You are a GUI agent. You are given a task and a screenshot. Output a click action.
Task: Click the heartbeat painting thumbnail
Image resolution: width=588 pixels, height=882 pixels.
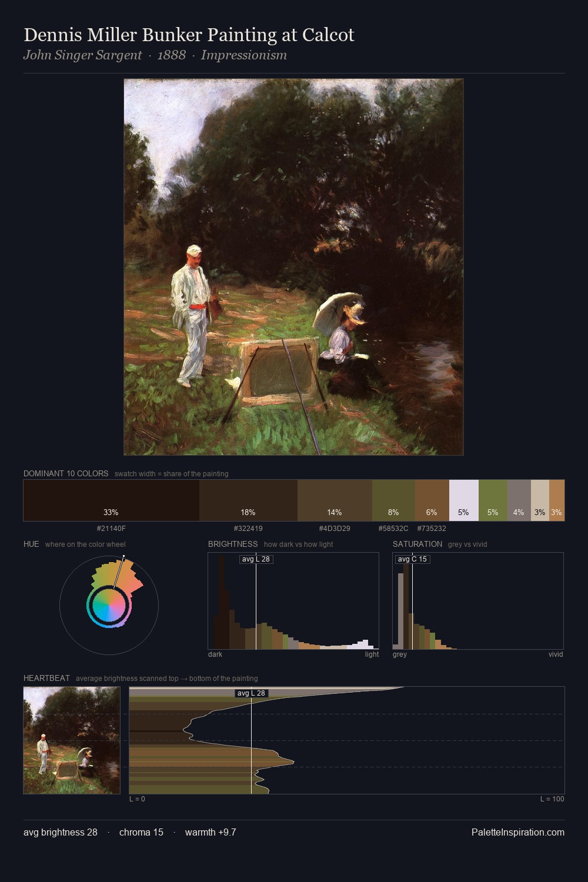coord(72,740)
